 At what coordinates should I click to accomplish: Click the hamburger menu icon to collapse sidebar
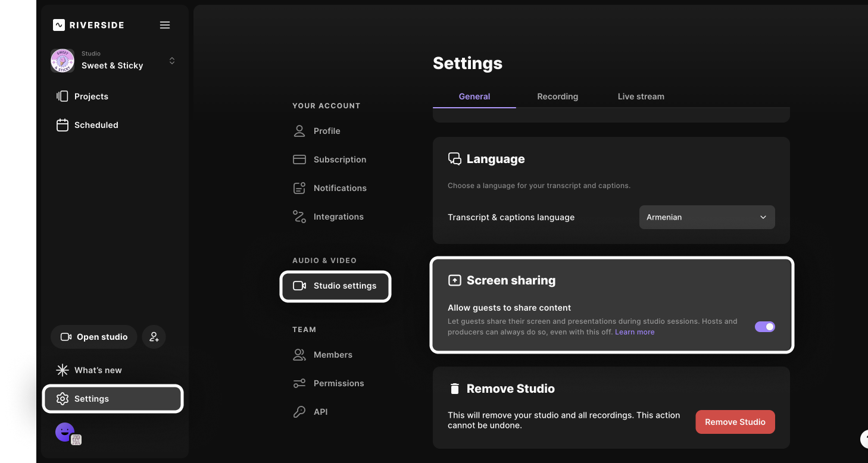165,25
